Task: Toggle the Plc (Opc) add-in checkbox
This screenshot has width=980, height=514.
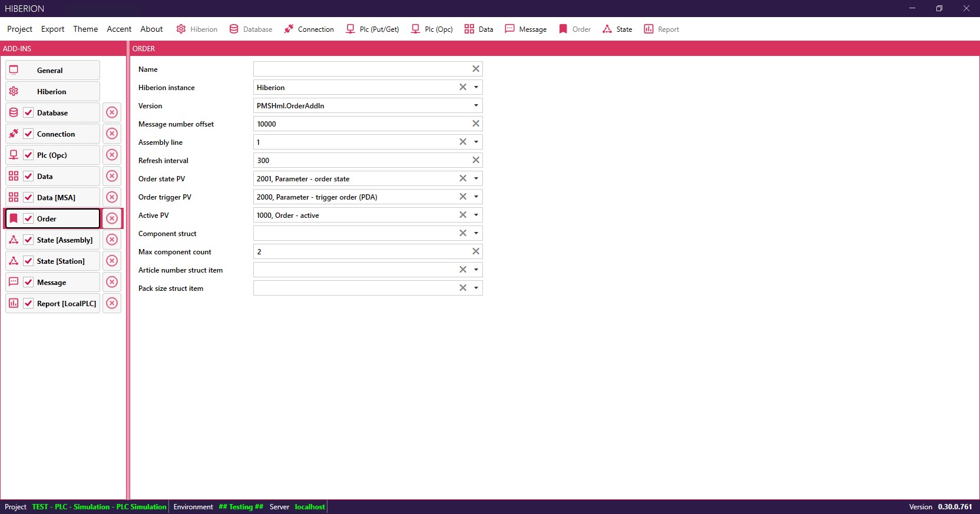Action: 28,155
